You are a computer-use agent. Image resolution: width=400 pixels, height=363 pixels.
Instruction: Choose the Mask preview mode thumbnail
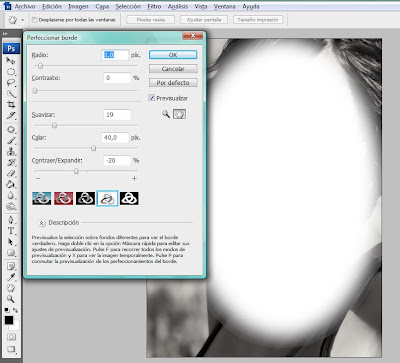(x=129, y=198)
